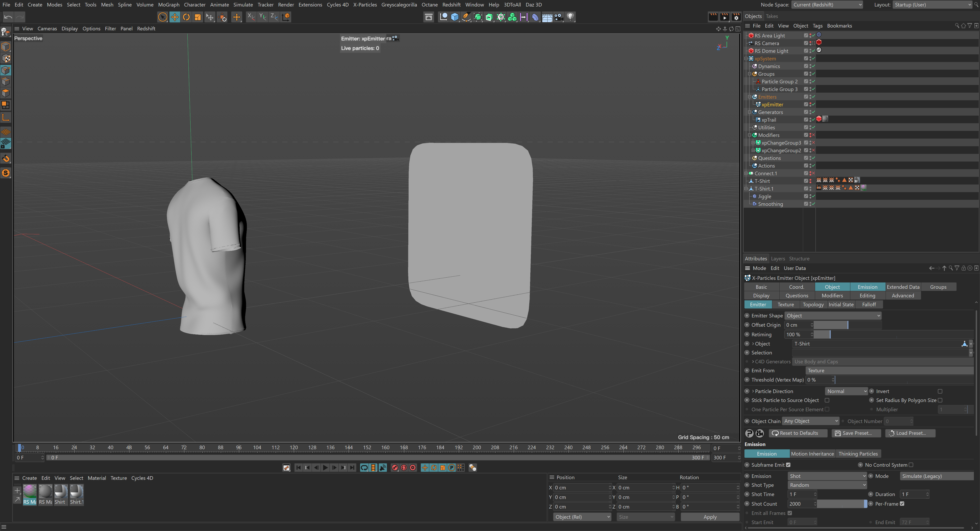Viewport: 980px width, 531px height.
Task: Enable Texture mode checkered cube icon
Action: 6,58
